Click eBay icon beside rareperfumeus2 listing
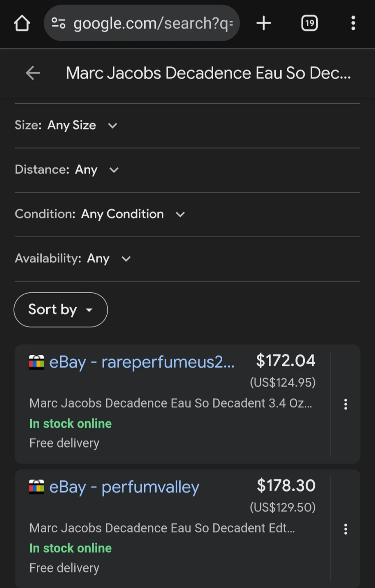Screen dimensions: 375x588 [36, 362]
